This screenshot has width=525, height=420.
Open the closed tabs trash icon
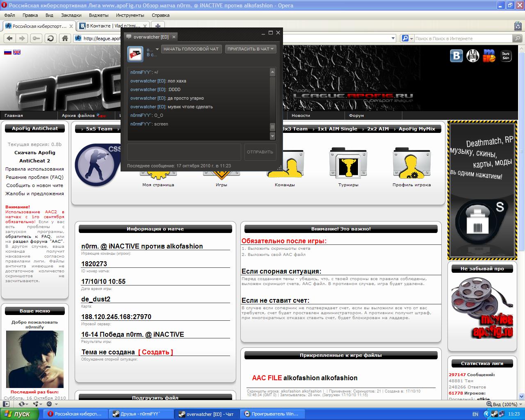pos(518,26)
